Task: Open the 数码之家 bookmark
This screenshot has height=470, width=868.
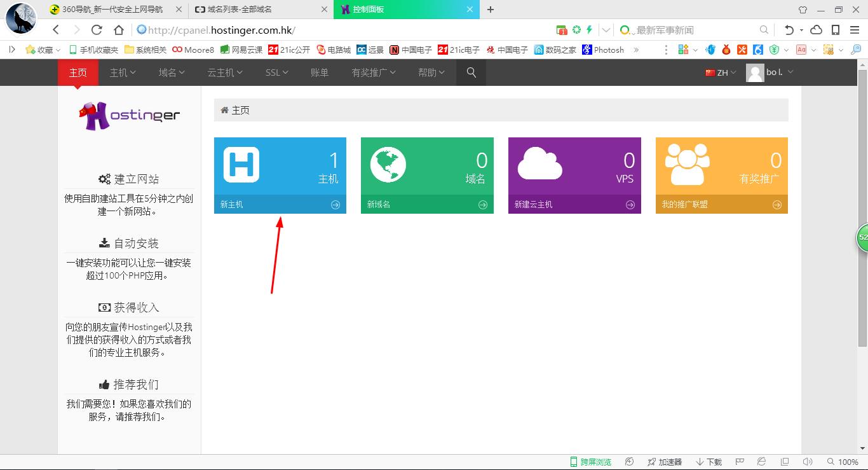Action: pos(555,50)
